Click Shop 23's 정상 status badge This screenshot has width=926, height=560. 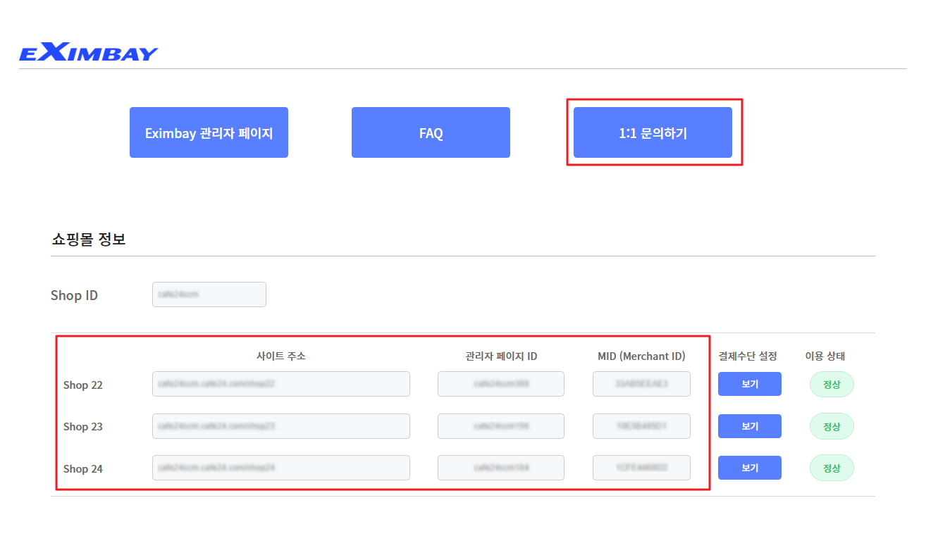click(x=832, y=426)
